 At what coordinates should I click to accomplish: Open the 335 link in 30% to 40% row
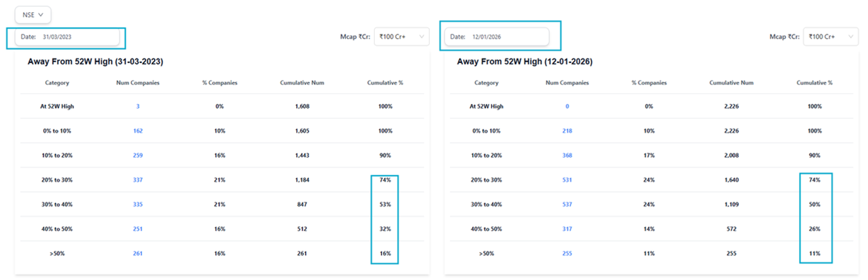[x=138, y=204]
